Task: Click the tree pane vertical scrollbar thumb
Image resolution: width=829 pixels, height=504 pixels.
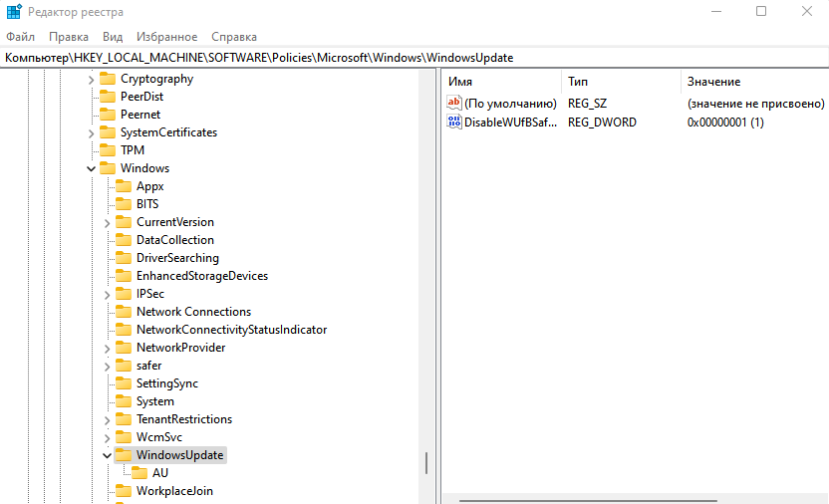Action: click(x=426, y=463)
